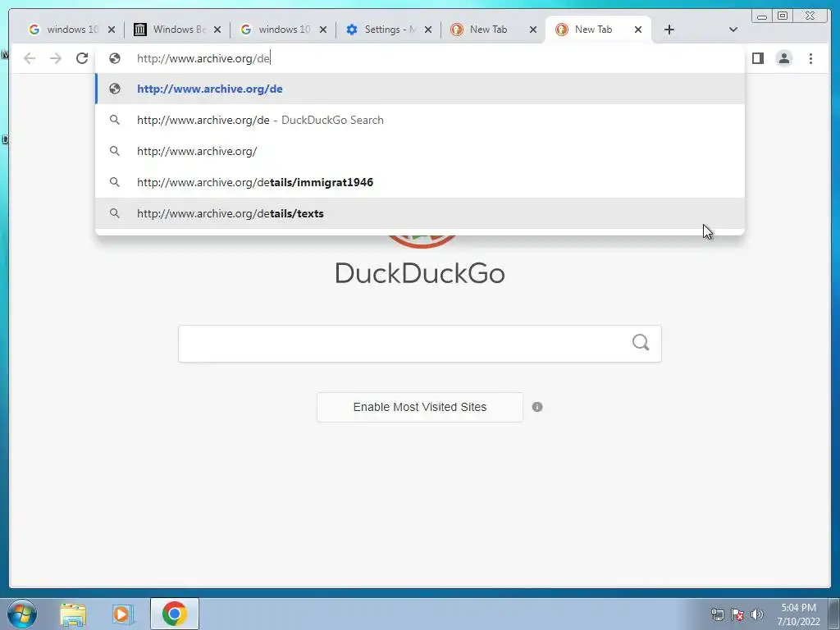840x630 pixels.
Task: Go back using the back arrow
Action: 30,58
